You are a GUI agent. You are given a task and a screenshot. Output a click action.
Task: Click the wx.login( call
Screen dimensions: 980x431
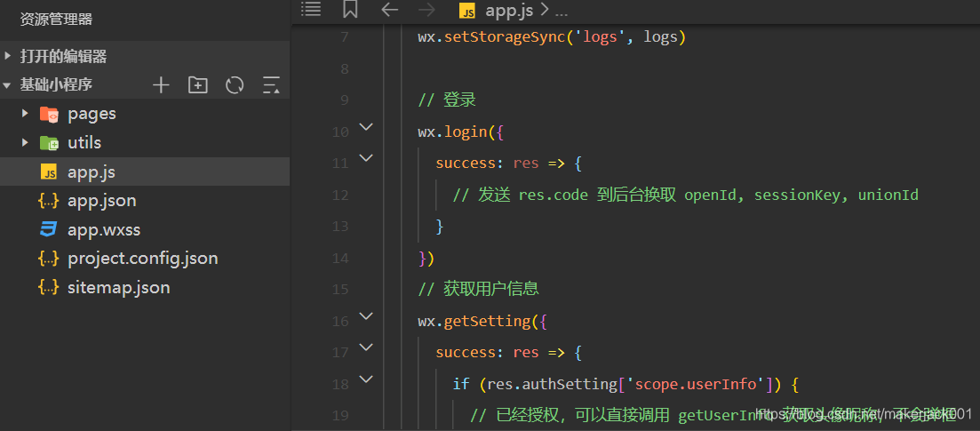click(457, 132)
